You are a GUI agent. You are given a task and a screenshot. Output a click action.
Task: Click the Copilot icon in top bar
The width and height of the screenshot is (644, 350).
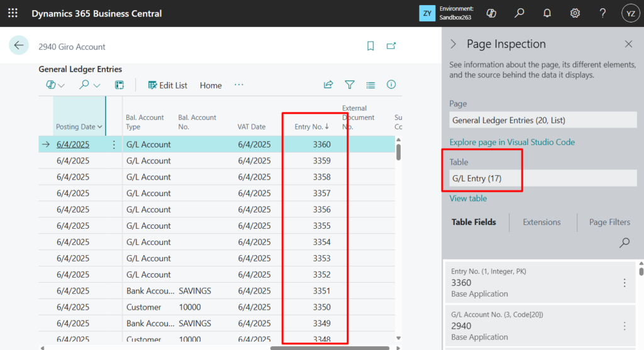(492, 13)
